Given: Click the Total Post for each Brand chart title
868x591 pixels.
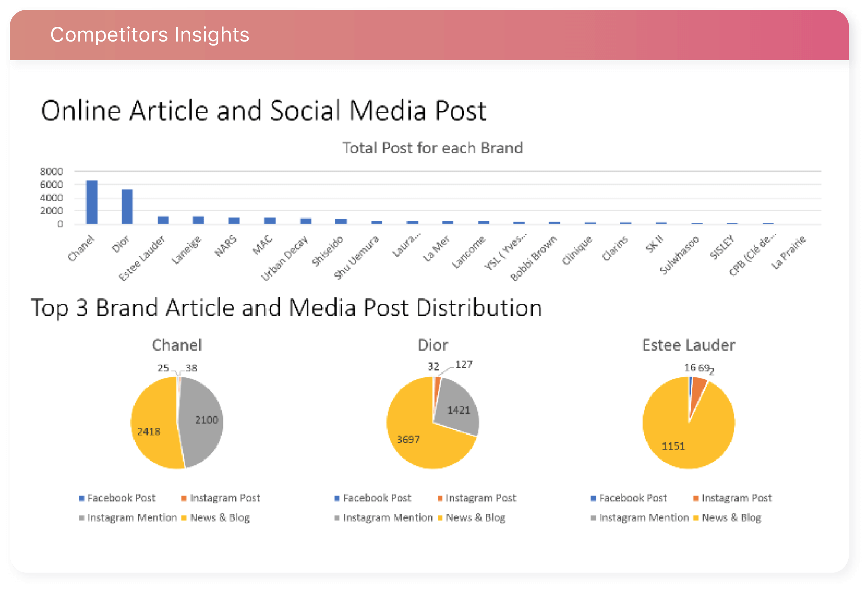Looking at the screenshot, I should coord(432,148).
